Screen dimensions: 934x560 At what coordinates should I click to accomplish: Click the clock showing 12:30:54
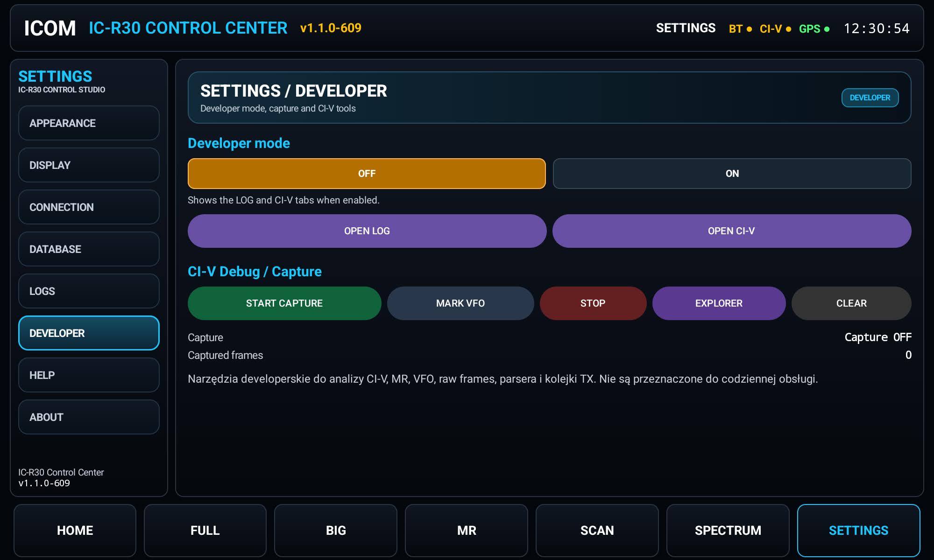click(x=877, y=28)
